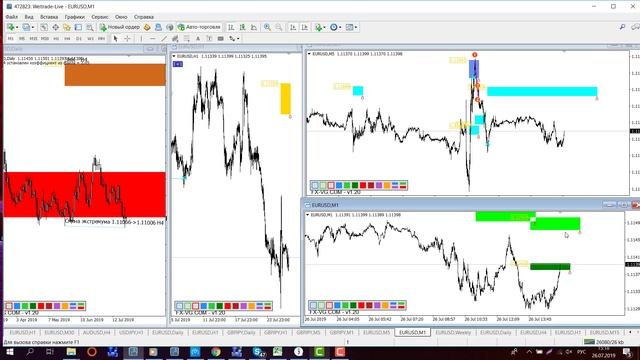Switch chart to bar chart style
The image size is (640, 360).
231,27
